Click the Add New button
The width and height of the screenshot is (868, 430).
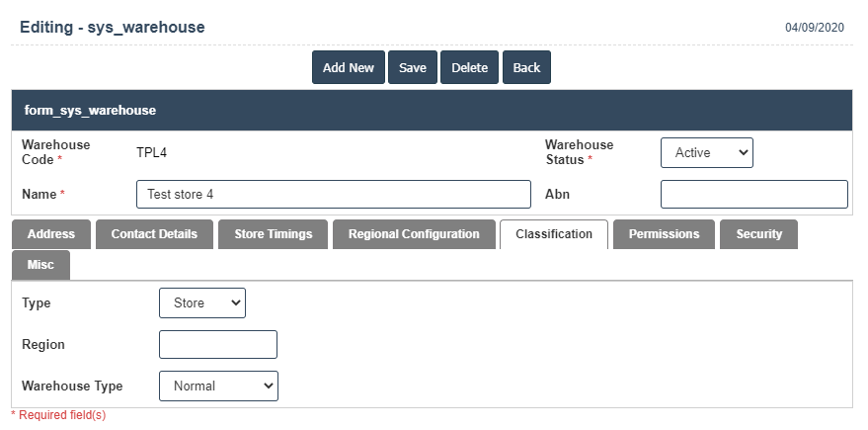click(348, 67)
